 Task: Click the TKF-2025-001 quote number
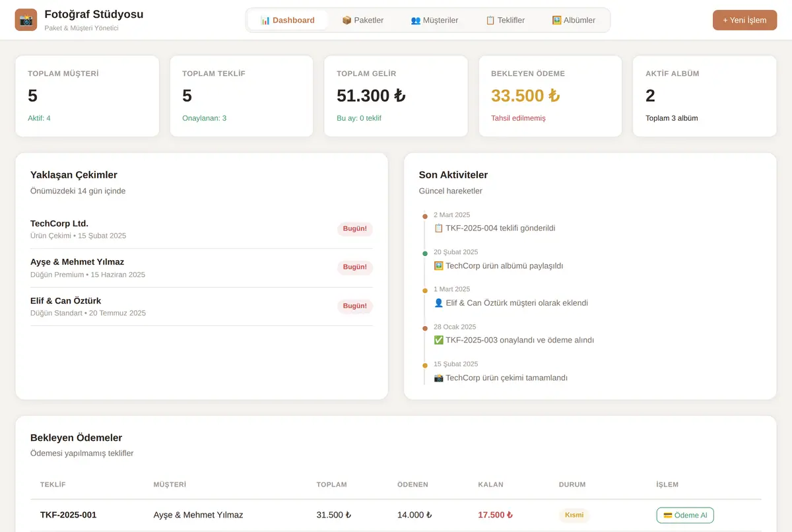(68, 515)
